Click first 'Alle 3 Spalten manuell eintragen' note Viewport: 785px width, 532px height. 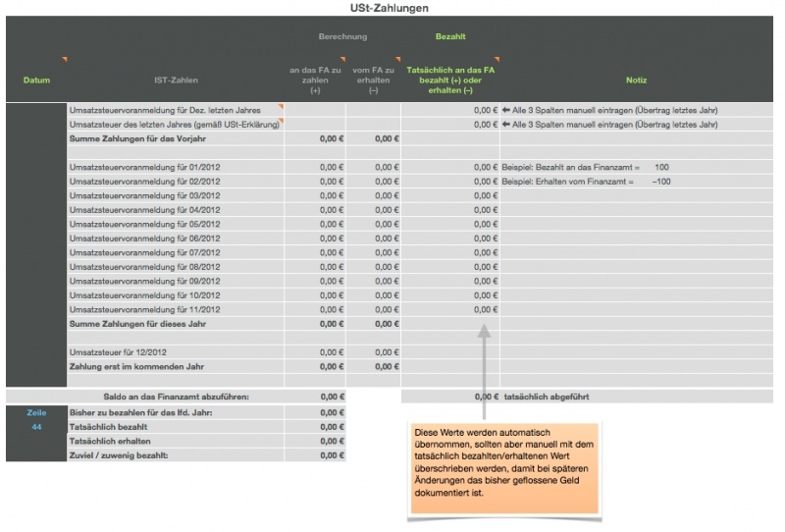coord(609,110)
